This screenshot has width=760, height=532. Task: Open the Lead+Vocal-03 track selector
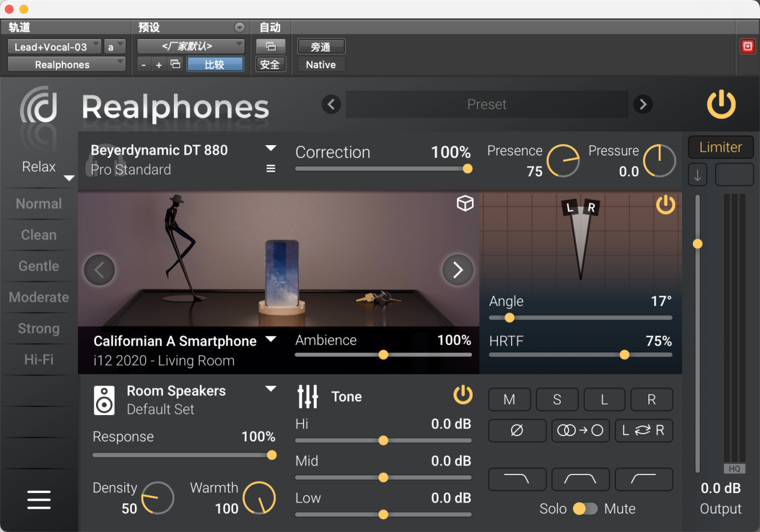click(x=54, y=47)
